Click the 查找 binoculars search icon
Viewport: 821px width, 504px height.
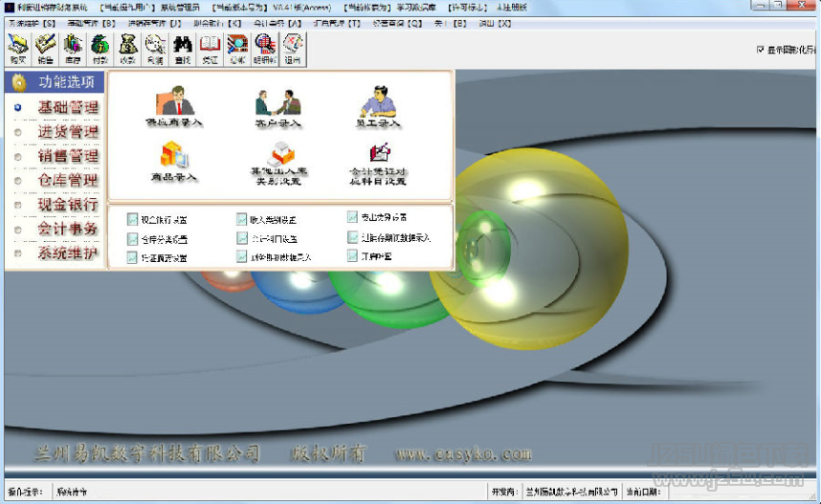[182, 49]
